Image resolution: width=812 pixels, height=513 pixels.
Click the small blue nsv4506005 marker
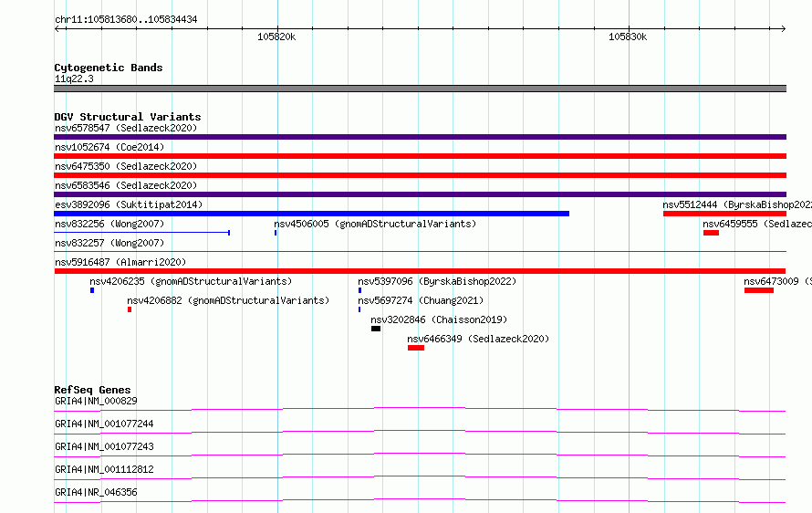coord(276,233)
